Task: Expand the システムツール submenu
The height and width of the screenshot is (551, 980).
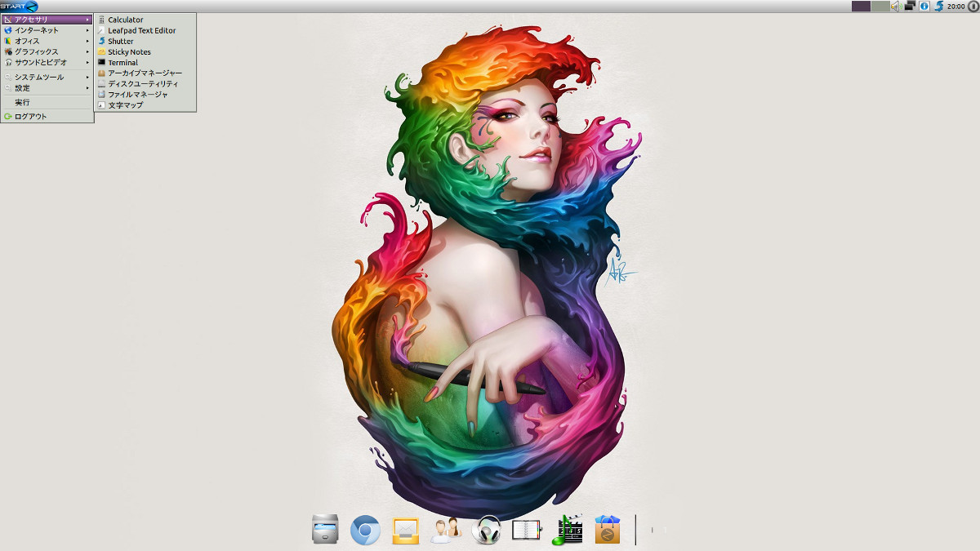Action: (47, 78)
